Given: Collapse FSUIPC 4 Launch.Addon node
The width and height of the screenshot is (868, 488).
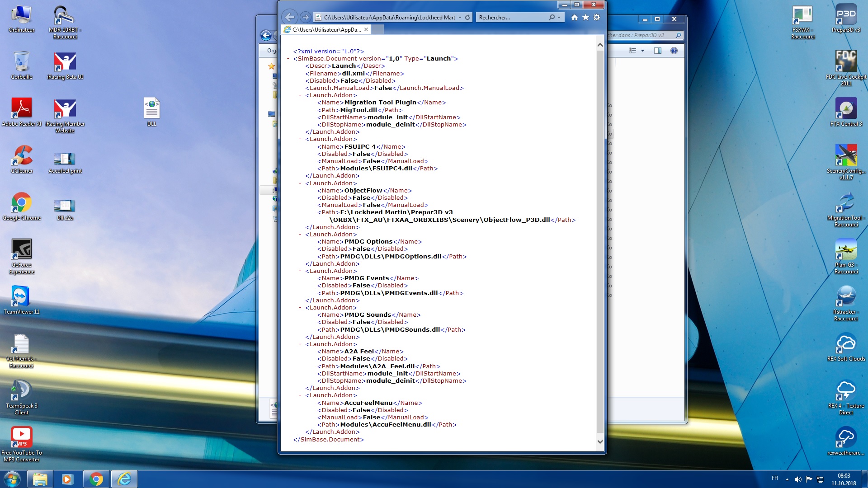Looking at the screenshot, I should click(300, 139).
